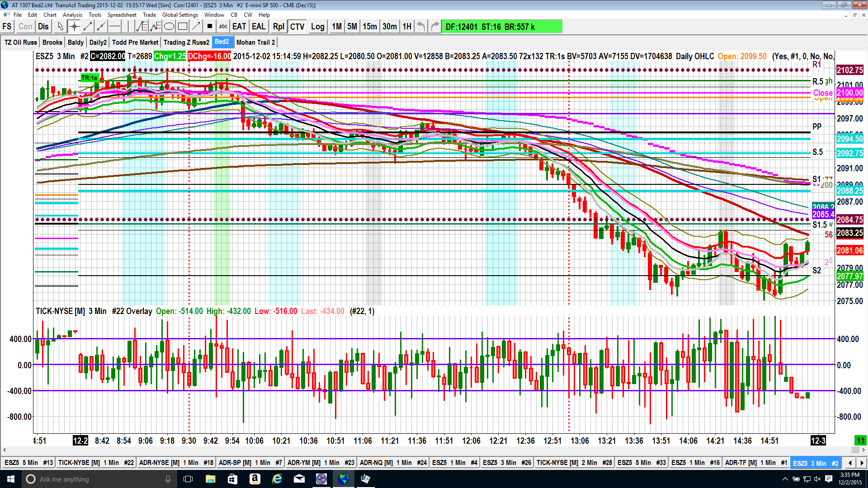Viewport: 868px width, 488px height.
Task: Open the Analysis menu
Action: pyautogui.click(x=72, y=15)
